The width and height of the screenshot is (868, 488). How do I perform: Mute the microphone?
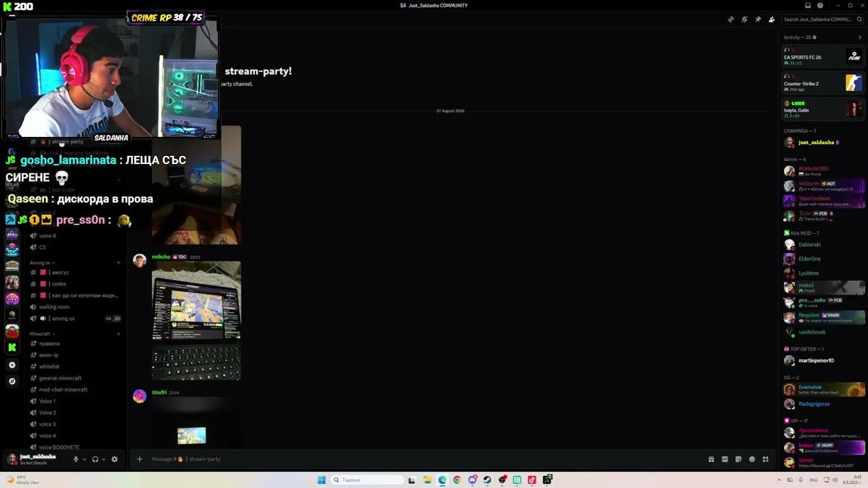click(75, 459)
